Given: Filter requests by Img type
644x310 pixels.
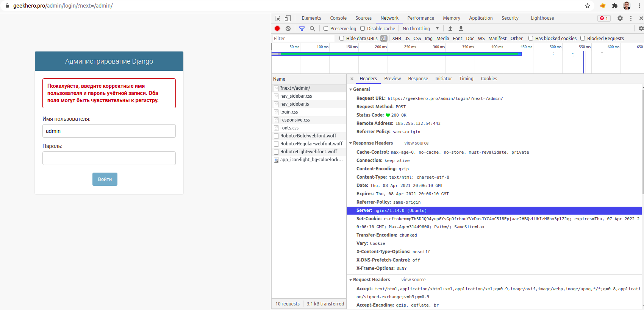Looking at the screenshot, I should tap(428, 38).
